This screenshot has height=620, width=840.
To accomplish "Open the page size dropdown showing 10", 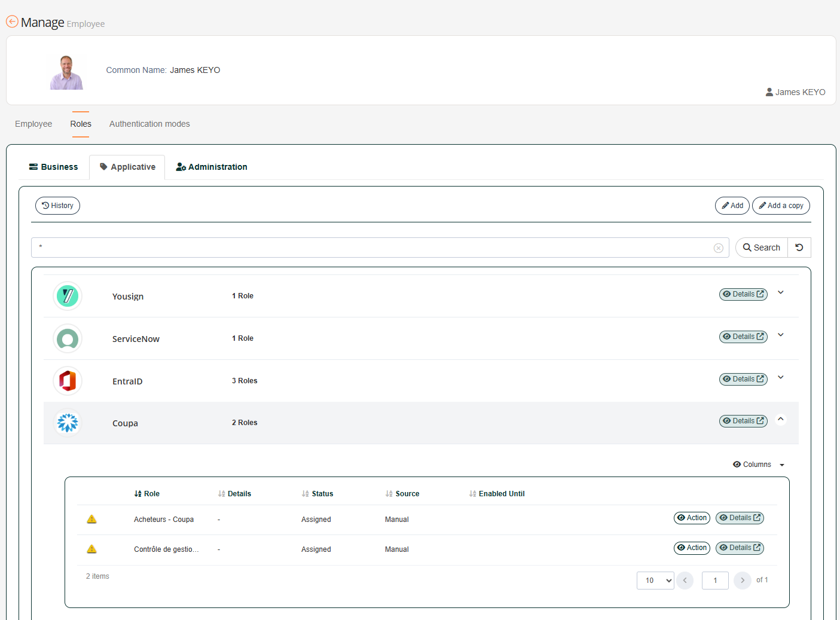I will [x=655, y=581].
